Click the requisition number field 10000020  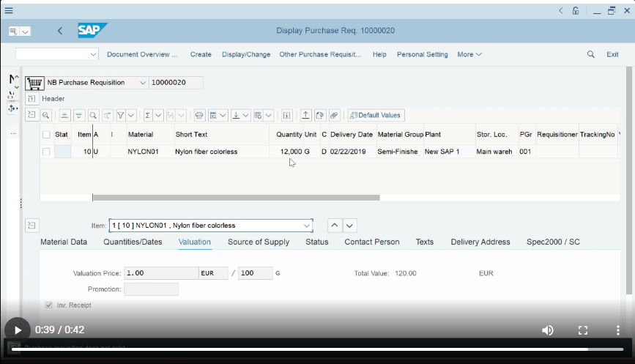(x=176, y=83)
